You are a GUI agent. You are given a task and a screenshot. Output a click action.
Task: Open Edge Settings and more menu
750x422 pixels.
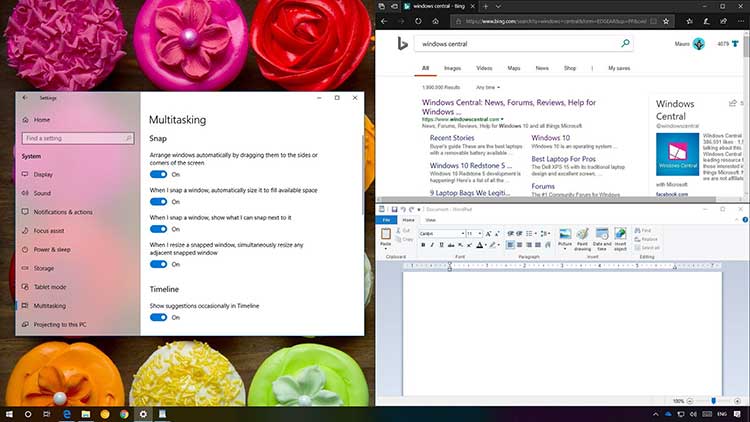[741, 21]
